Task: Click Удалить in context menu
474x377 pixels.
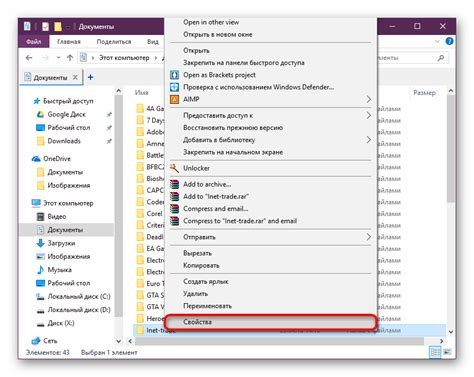Action: pos(195,294)
